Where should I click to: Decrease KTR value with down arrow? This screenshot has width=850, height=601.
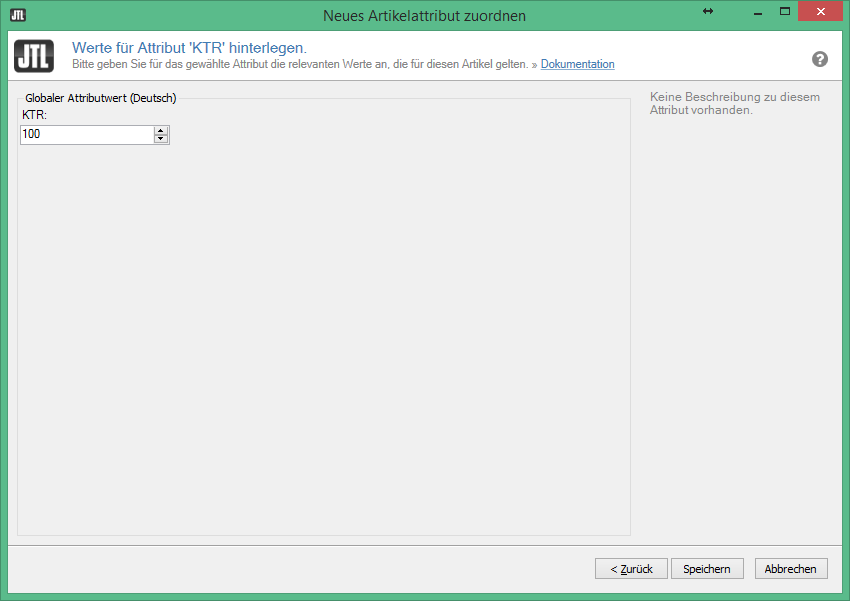click(x=161, y=139)
